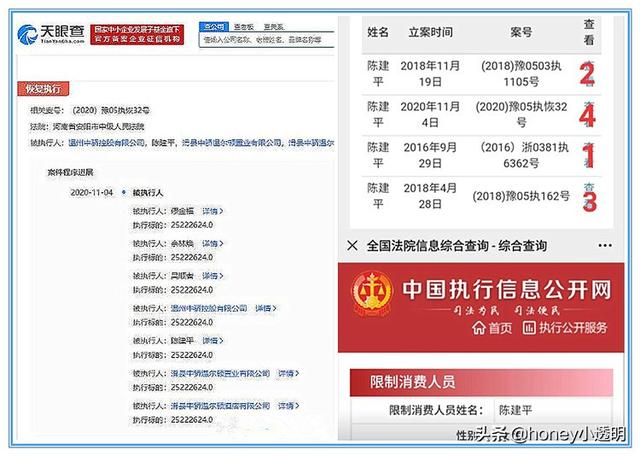This screenshot has width=640, height=456.
Task: Click the 中国执行信息公开网 banner title
Action: 507,290
